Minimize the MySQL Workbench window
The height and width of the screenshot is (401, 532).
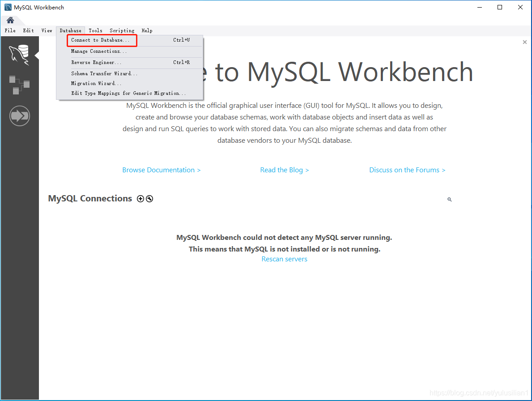[479, 7]
